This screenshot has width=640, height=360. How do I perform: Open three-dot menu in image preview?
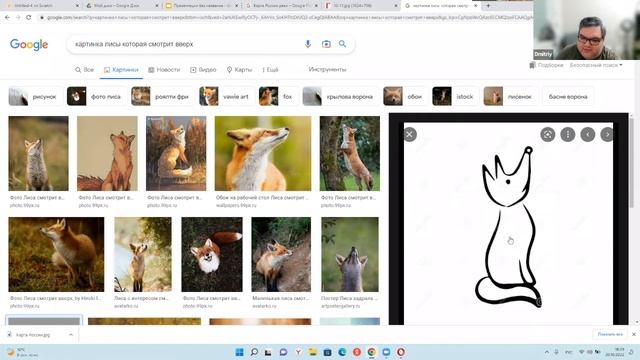(x=567, y=134)
